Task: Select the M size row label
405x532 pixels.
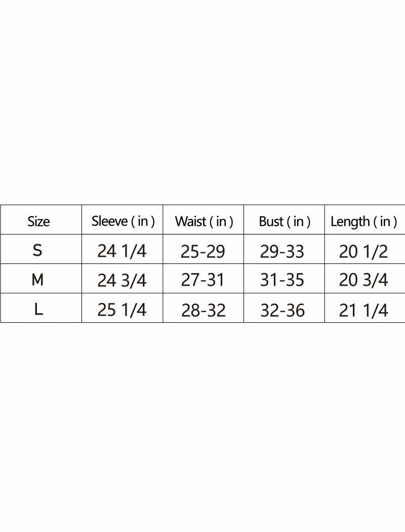Action: [37, 280]
